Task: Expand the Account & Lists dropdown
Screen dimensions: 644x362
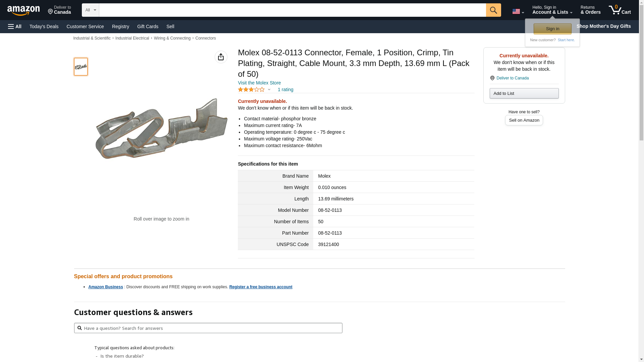Action: [x=552, y=10]
